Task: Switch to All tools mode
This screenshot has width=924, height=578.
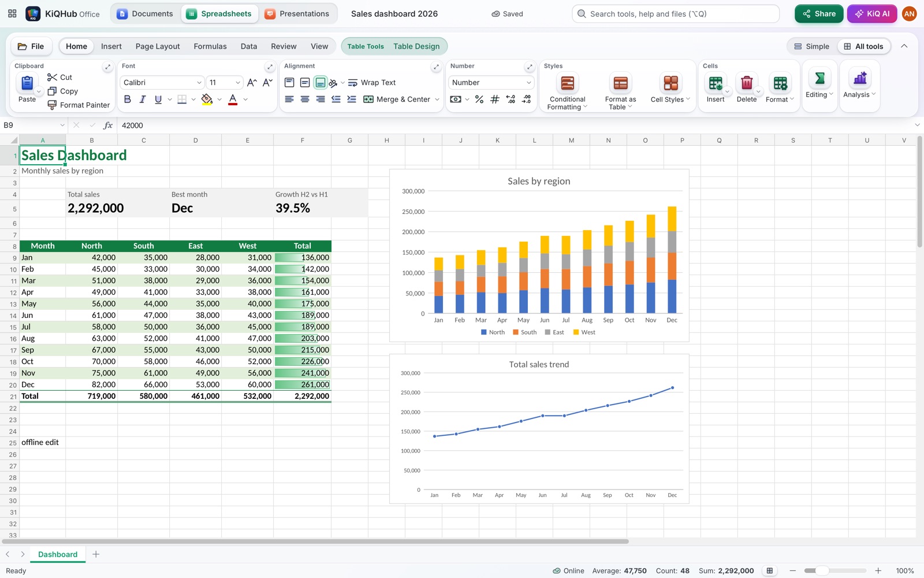Action: tap(863, 46)
